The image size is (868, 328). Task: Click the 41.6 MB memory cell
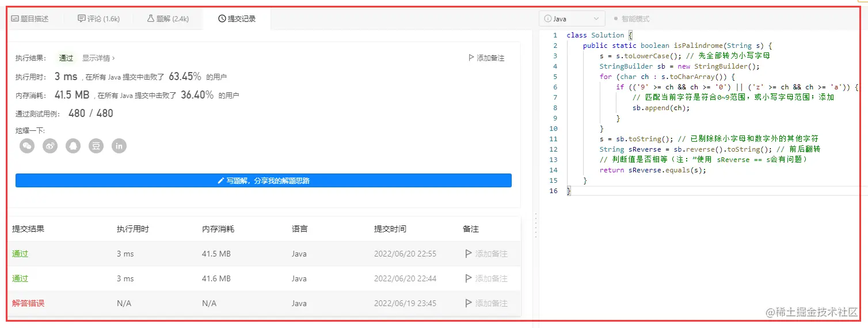click(x=216, y=278)
